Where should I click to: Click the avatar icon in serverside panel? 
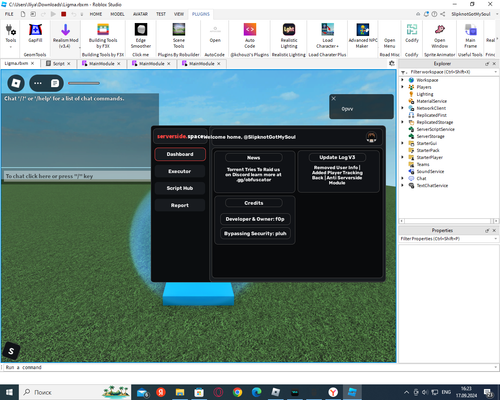click(x=371, y=137)
